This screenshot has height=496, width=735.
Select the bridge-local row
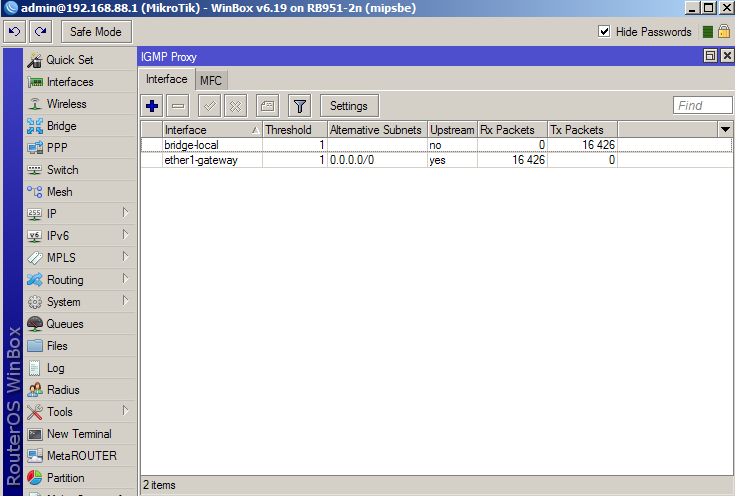tap(436, 145)
